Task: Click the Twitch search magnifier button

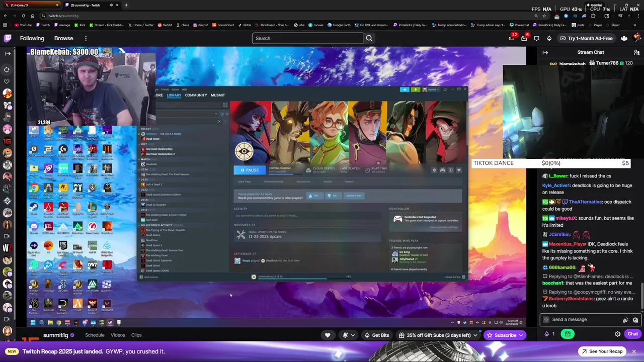Action: [369, 38]
